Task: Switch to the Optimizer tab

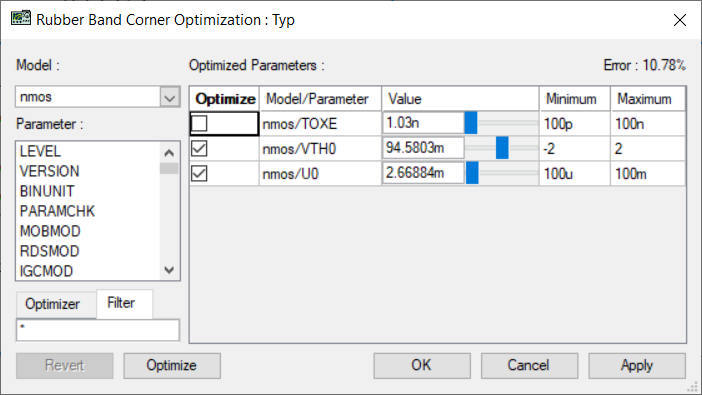Action: coord(52,304)
